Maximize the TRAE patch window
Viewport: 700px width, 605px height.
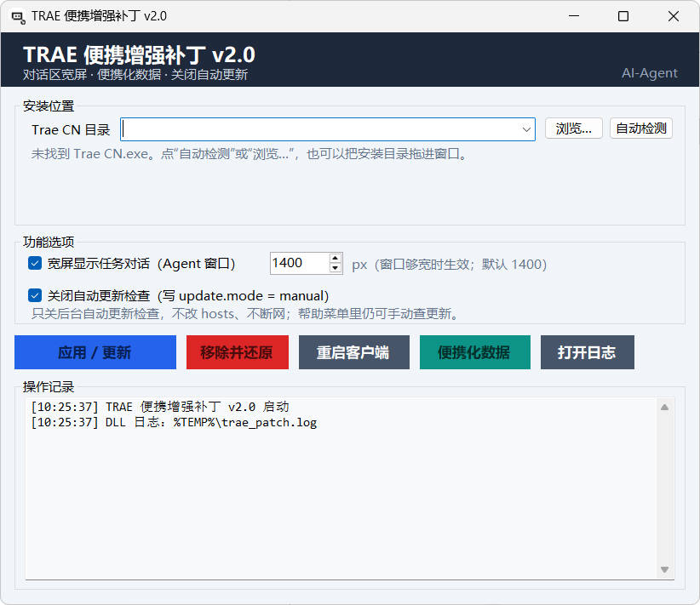pos(623,16)
